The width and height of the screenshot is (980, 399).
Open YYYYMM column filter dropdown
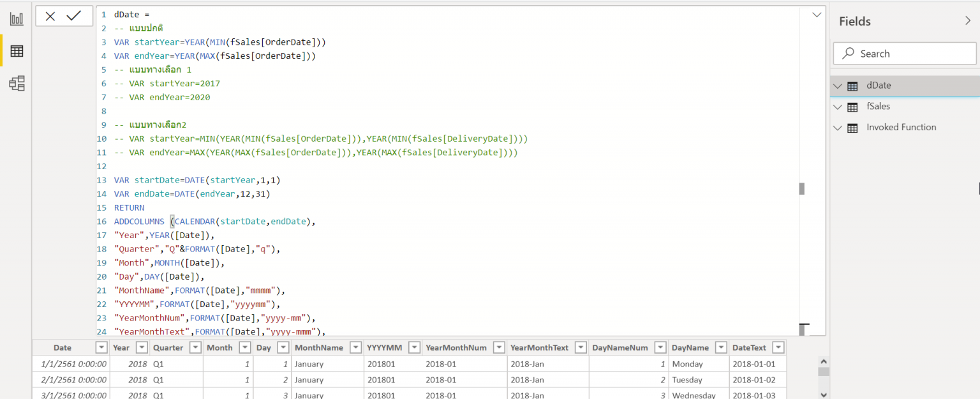click(414, 348)
